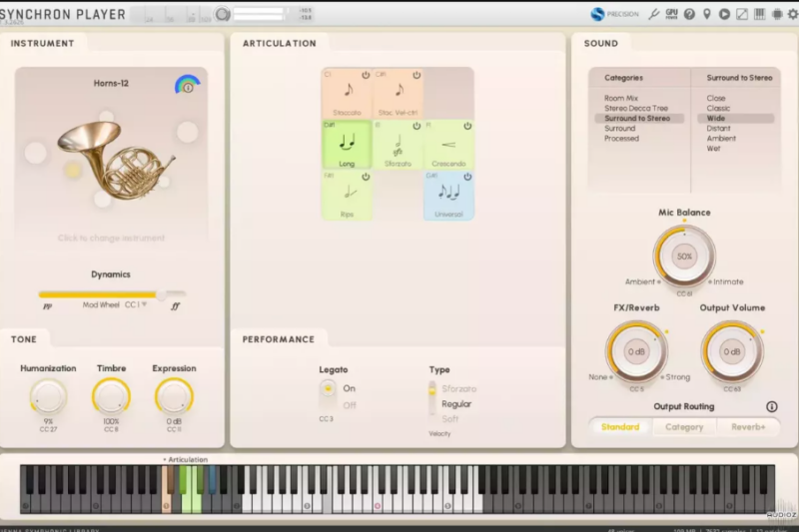Open the settings gear

[793, 14]
